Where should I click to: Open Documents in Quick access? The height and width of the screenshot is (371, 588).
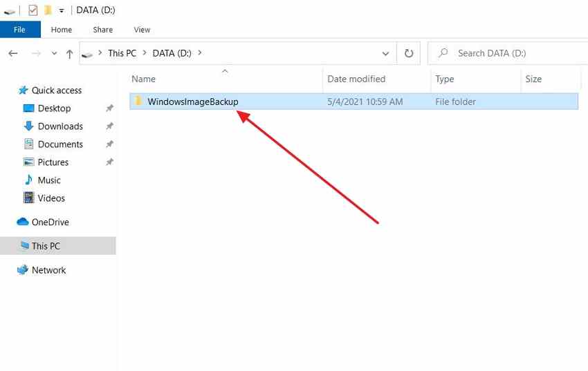pyautogui.click(x=60, y=144)
